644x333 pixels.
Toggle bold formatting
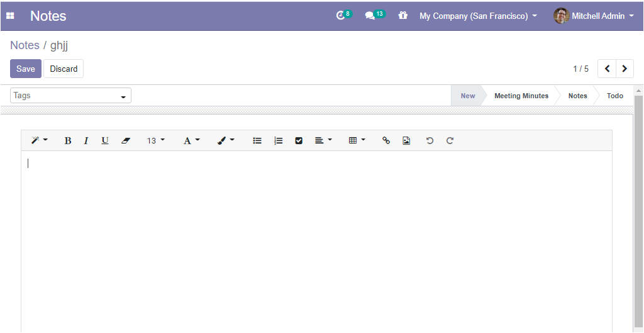[x=68, y=140]
